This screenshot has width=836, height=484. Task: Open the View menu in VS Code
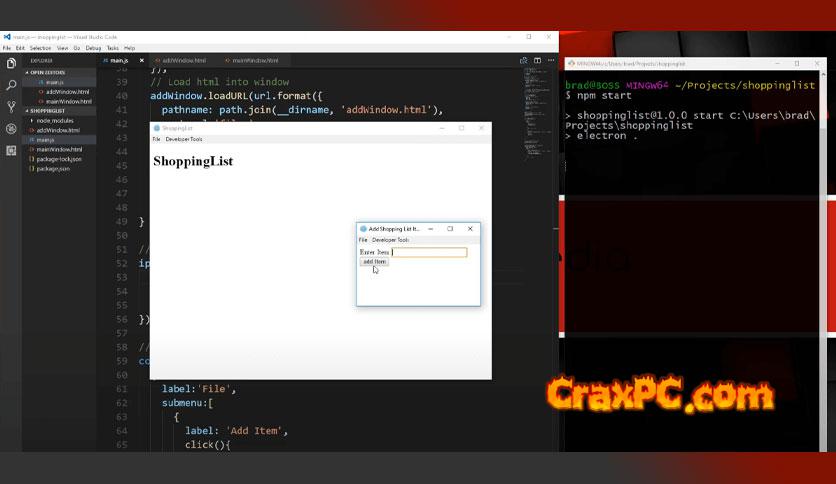pos(62,48)
